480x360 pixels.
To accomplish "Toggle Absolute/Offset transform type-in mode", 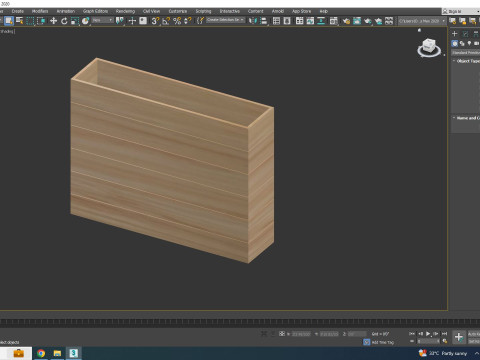I will click(x=282, y=334).
